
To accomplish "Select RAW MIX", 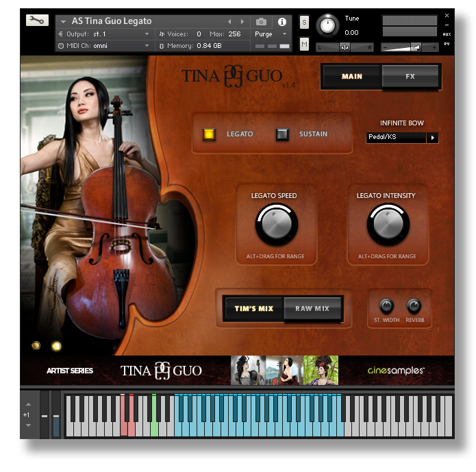I will pyautogui.click(x=312, y=308).
